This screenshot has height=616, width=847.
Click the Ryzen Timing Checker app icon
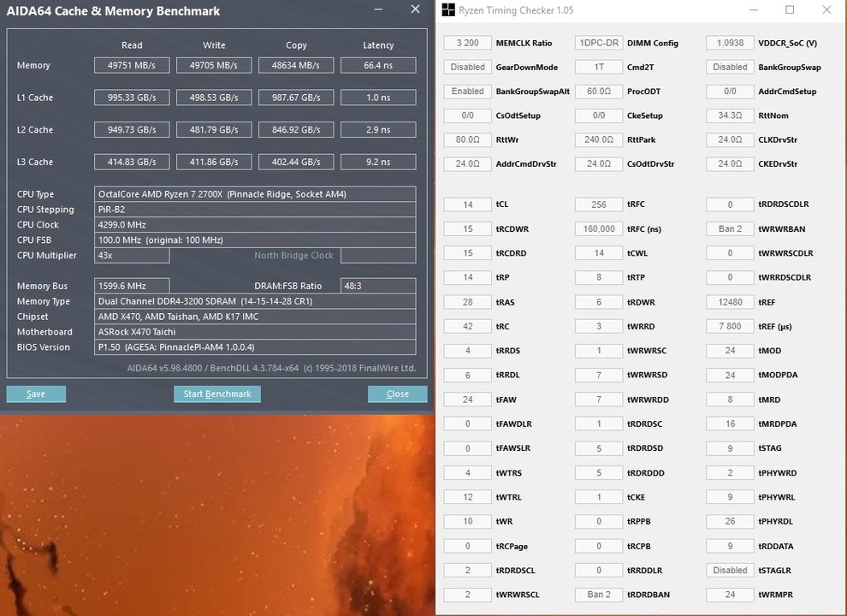(447, 9)
